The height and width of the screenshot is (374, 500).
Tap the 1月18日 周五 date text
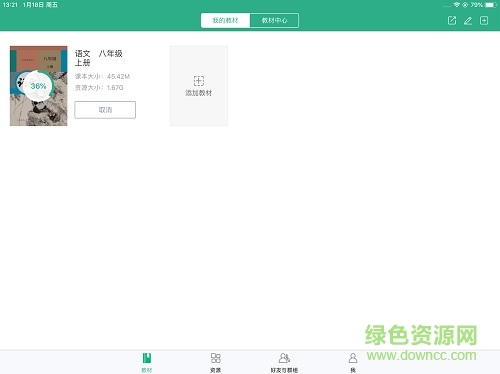[x=40, y=5]
